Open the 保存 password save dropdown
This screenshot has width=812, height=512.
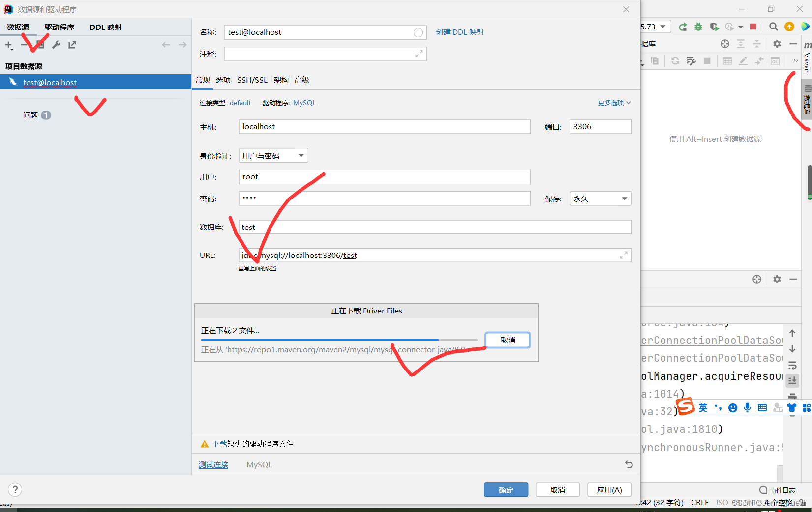[600, 199]
